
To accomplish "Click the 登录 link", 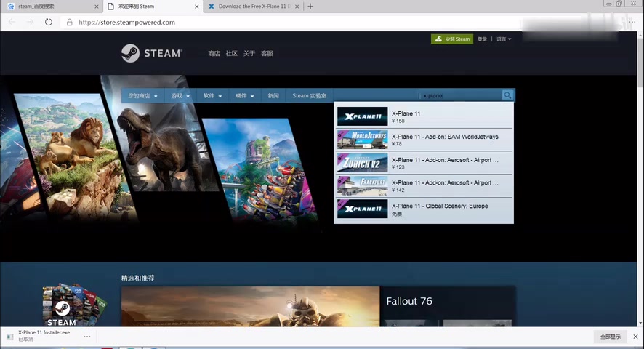I will (482, 39).
